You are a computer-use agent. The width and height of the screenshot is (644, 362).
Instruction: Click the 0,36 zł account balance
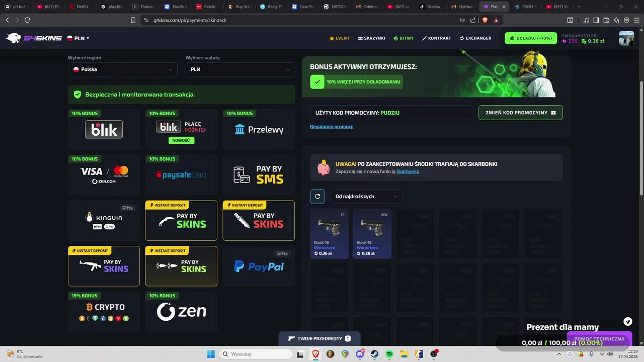pos(593,41)
